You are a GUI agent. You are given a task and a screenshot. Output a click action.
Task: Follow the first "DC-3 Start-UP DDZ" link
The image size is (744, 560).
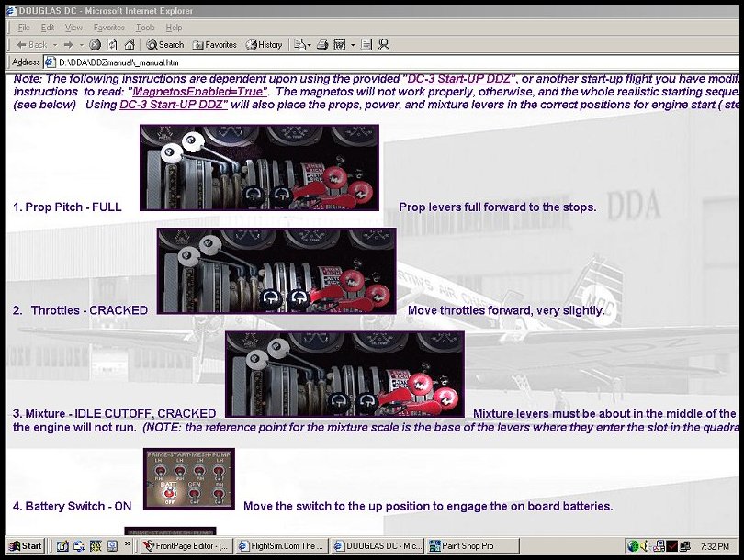tap(461, 79)
